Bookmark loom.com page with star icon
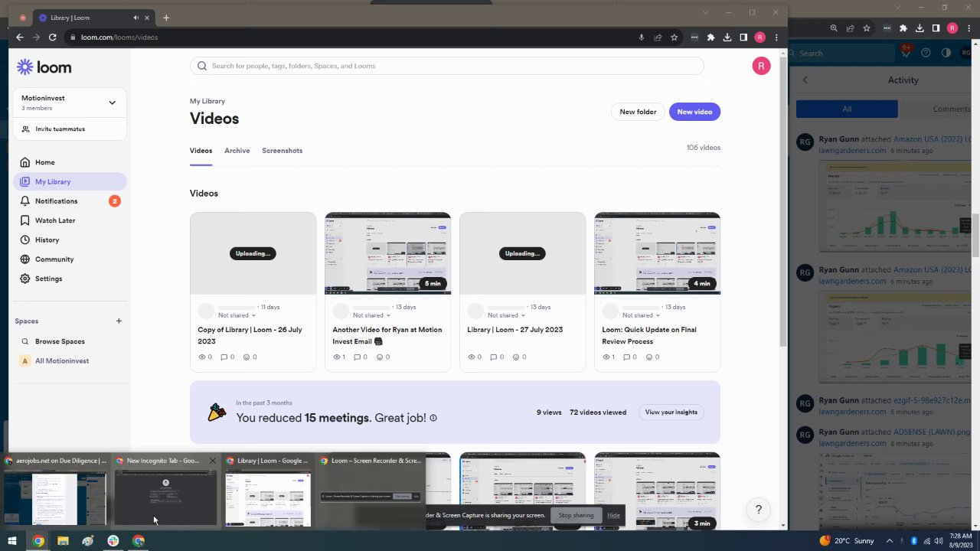The image size is (980, 551). (x=674, y=37)
